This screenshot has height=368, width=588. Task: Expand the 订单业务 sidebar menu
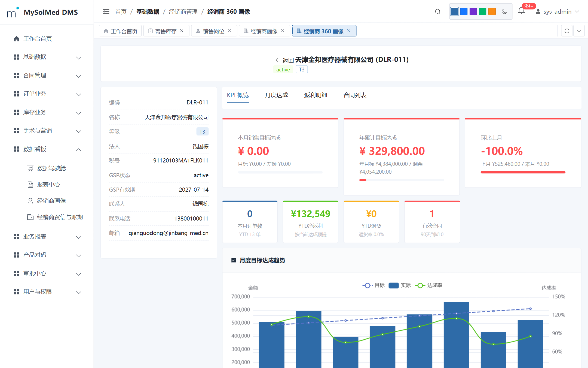coord(47,94)
